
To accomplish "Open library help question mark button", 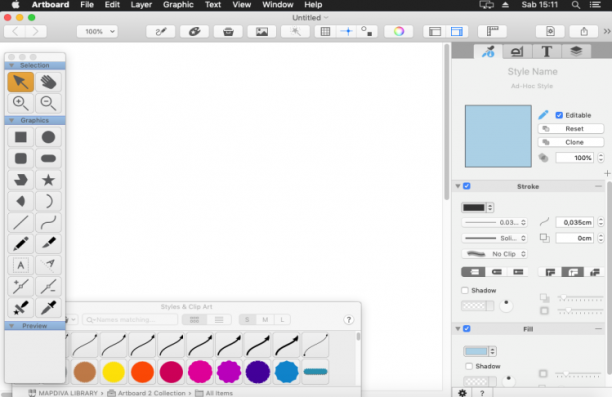I will (349, 320).
